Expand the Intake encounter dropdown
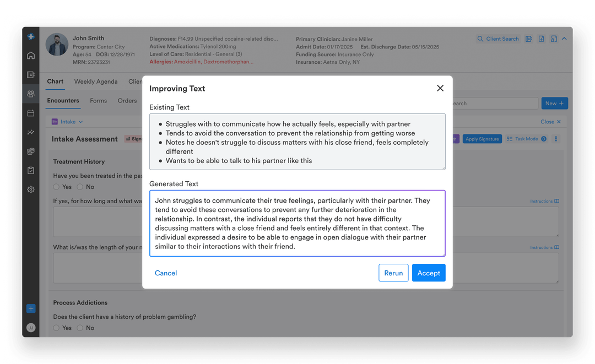595x364 pixels. point(68,122)
